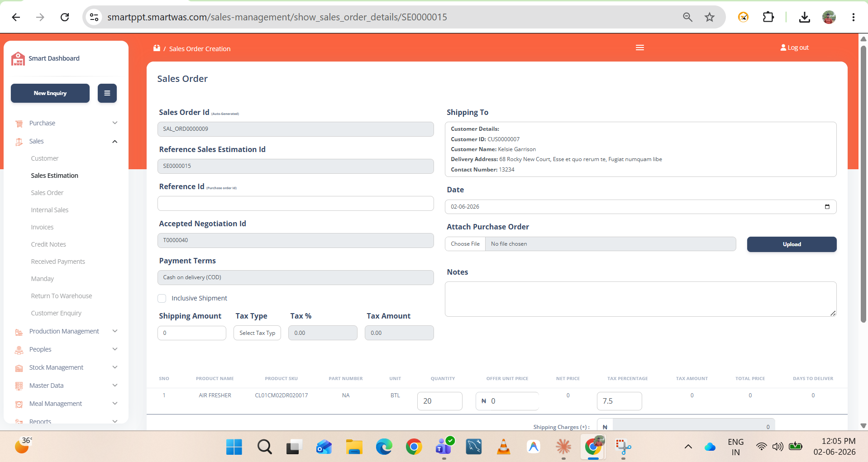The width and height of the screenshot is (868, 462).
Task: Toggle the top bar hamburger menu
Action: click(640, 48)
